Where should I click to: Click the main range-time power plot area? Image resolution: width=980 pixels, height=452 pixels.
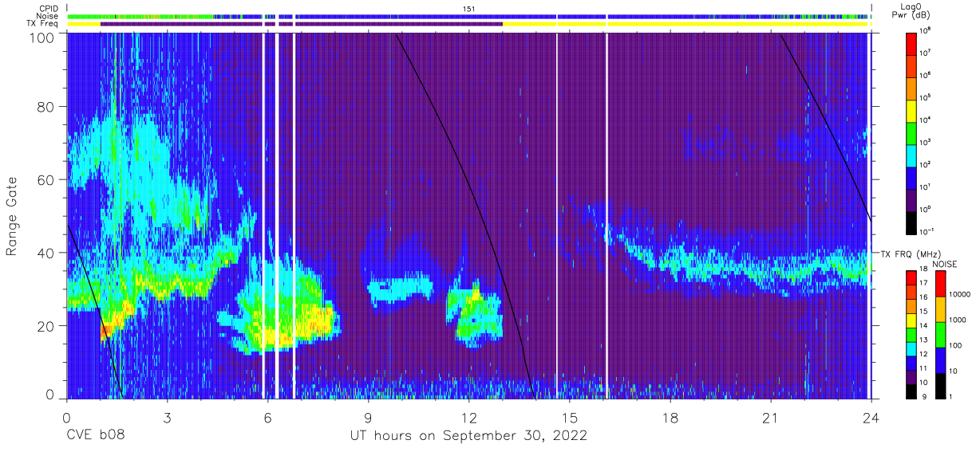[469, 216]
